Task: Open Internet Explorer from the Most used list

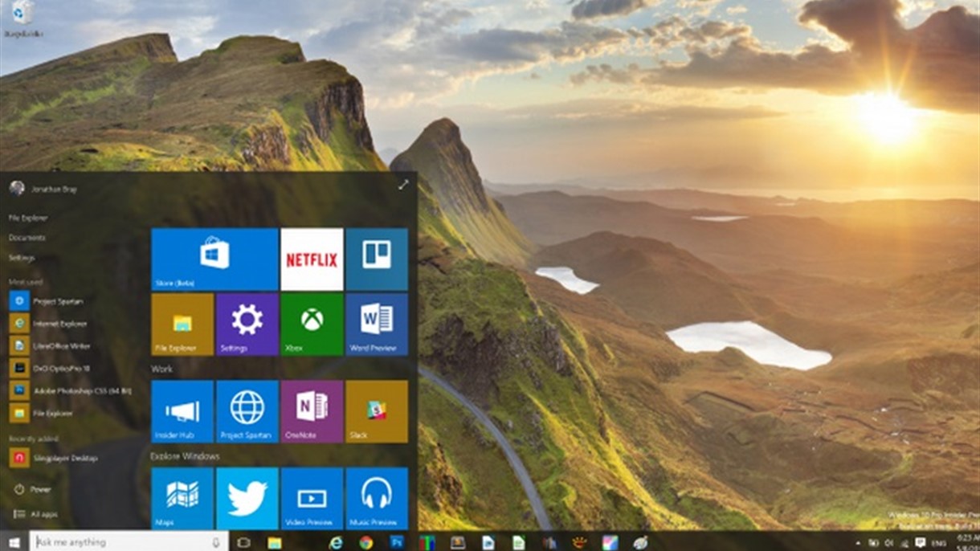Action: [48, 324]
